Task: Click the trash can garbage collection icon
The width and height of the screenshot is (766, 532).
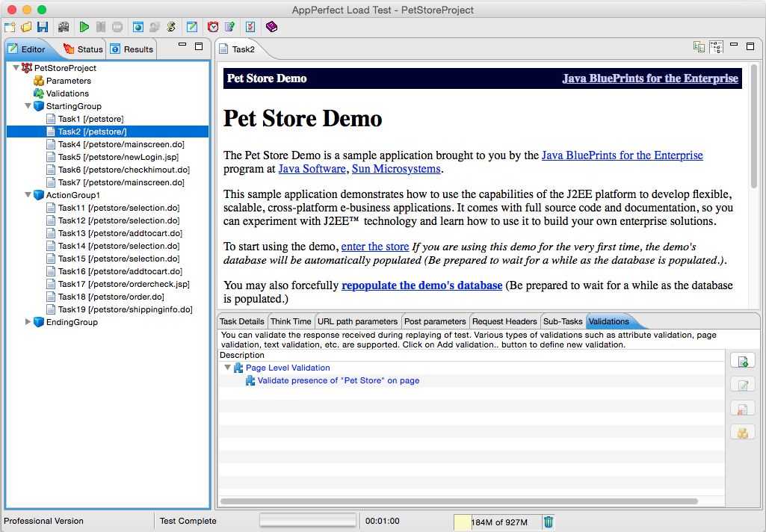Action: [549, 522]
